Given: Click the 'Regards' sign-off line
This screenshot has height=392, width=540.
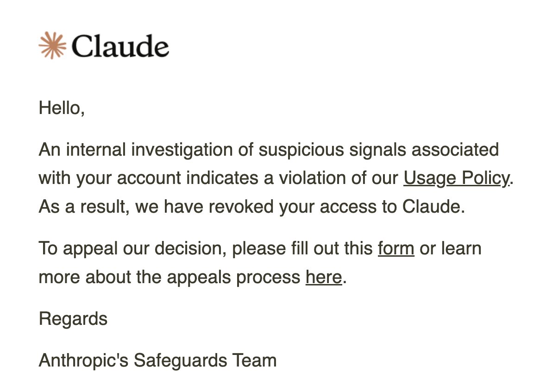Looking at the screenshot, I should point(73,319).
